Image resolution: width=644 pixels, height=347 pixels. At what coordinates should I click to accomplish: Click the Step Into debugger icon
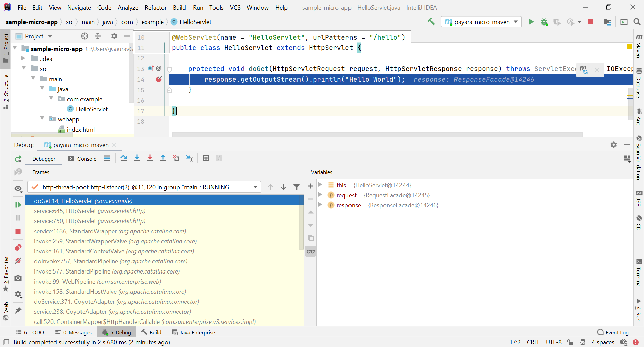tap(137, 158)
